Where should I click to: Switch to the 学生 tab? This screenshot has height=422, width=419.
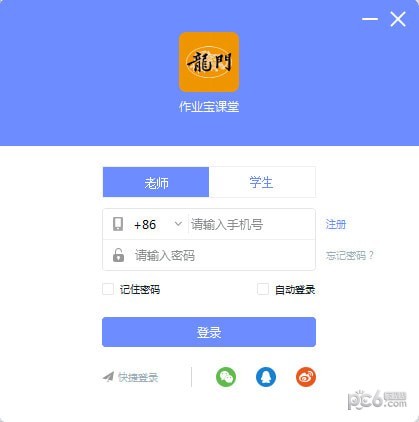click(262, 182)
